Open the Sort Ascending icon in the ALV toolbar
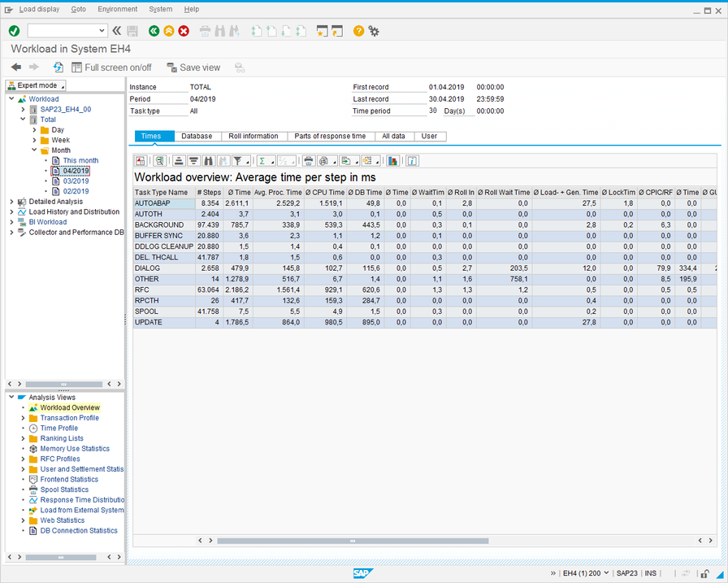This screenshot has height=583, width=728. 179,160
